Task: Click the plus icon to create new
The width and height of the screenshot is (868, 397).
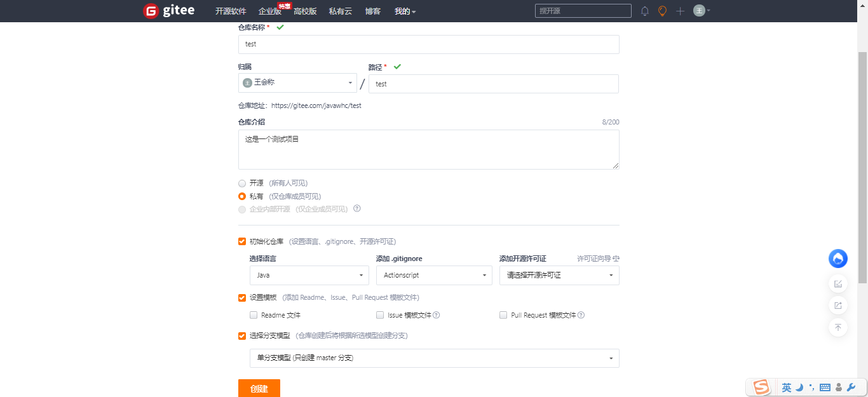Action: tap(679, 11)
